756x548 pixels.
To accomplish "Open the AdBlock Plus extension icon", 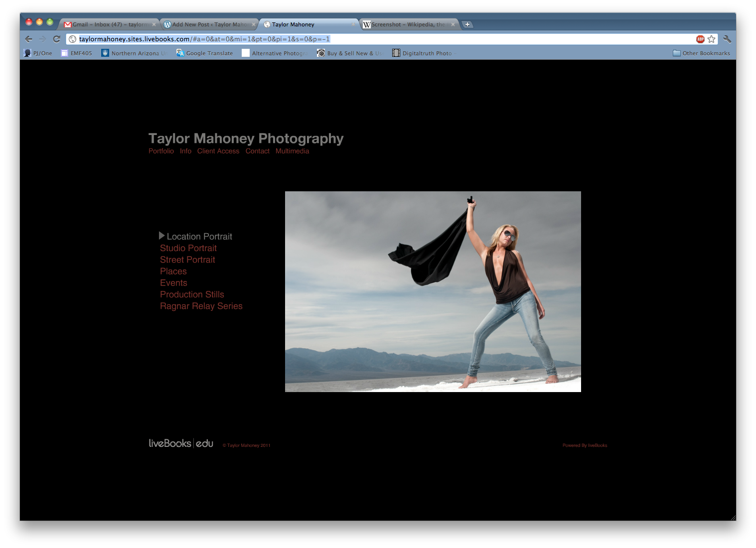I will point(700,39).
